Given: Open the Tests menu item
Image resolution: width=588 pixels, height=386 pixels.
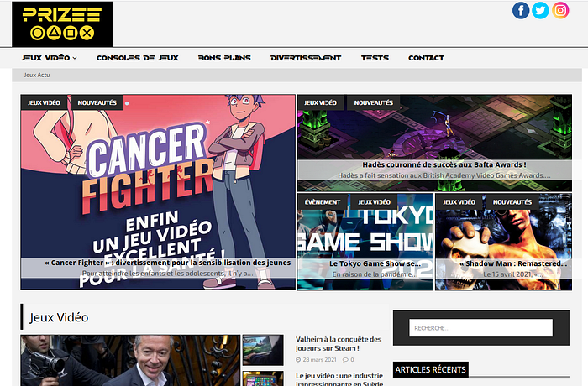Looking at the screenshot, I should 375,58.
